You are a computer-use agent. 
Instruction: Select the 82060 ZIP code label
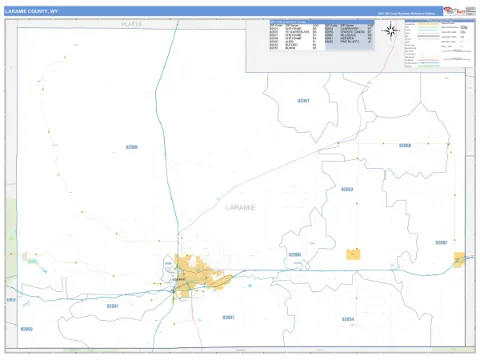[295, 255]
